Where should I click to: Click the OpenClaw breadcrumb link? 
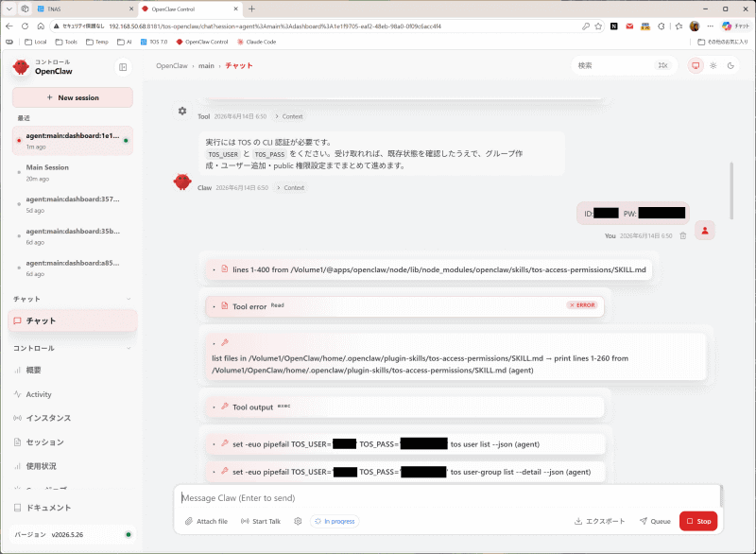(x=172, y=65)
